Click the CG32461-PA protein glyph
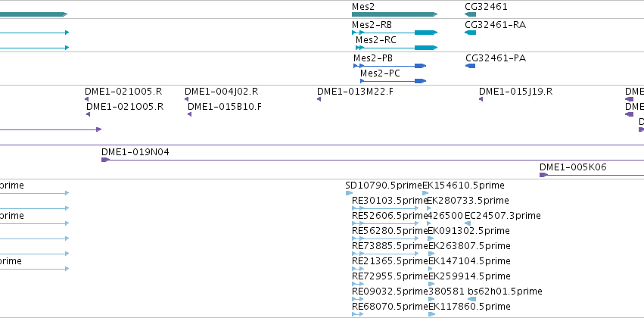This screenshot has height=318, width=644. (x=470, y=66)
